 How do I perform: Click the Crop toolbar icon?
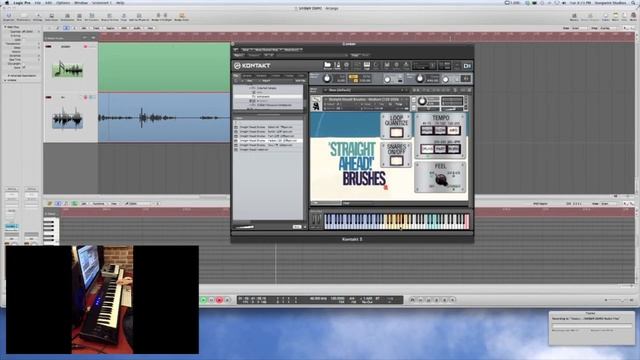[124, 17]
